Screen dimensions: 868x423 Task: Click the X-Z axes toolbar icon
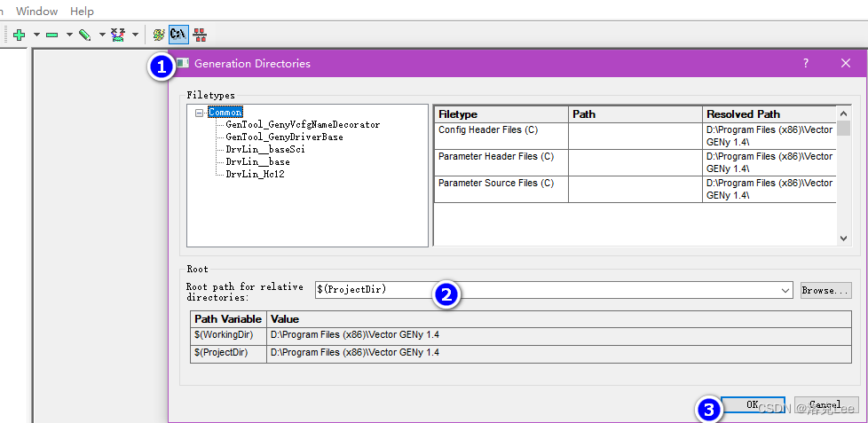point(117,35)
